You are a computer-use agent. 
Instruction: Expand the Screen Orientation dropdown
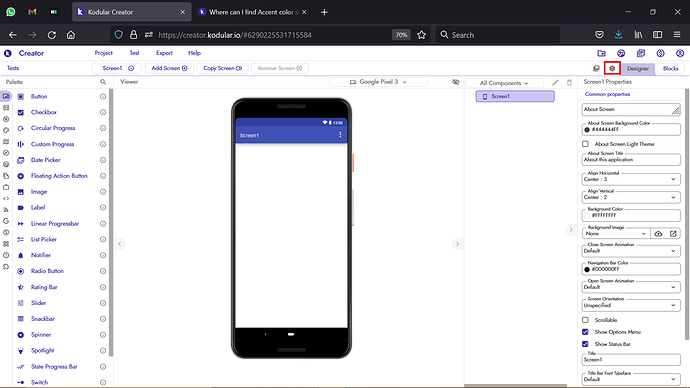(631, 305)
